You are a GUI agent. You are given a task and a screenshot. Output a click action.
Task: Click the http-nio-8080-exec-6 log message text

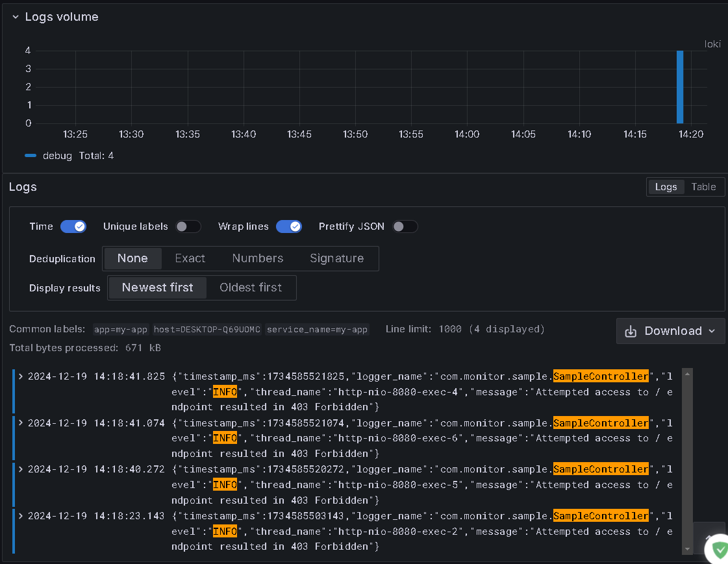422,438
